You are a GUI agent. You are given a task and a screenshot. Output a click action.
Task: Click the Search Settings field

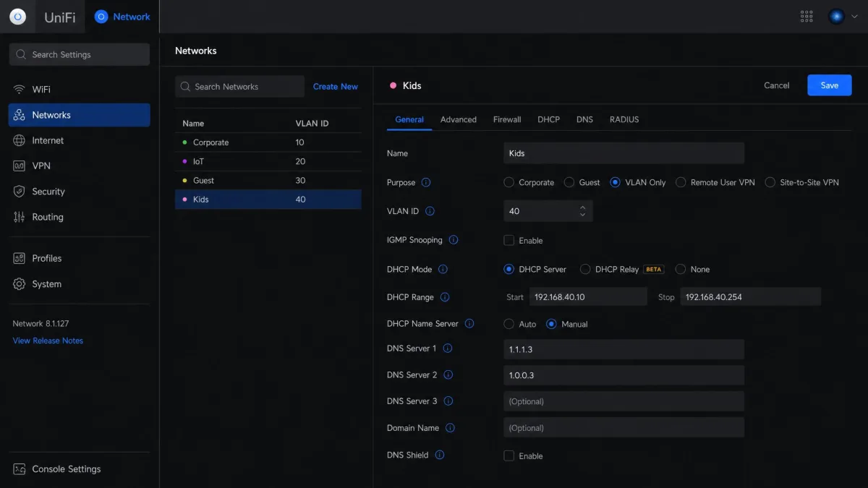(80, 54)
